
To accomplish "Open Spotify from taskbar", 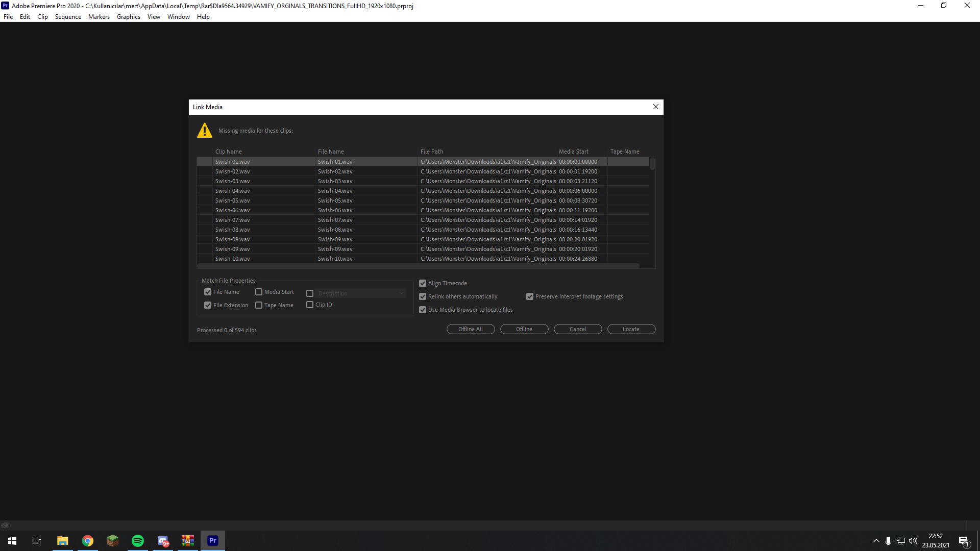I will pyautogui.click(x=138, y=541).
